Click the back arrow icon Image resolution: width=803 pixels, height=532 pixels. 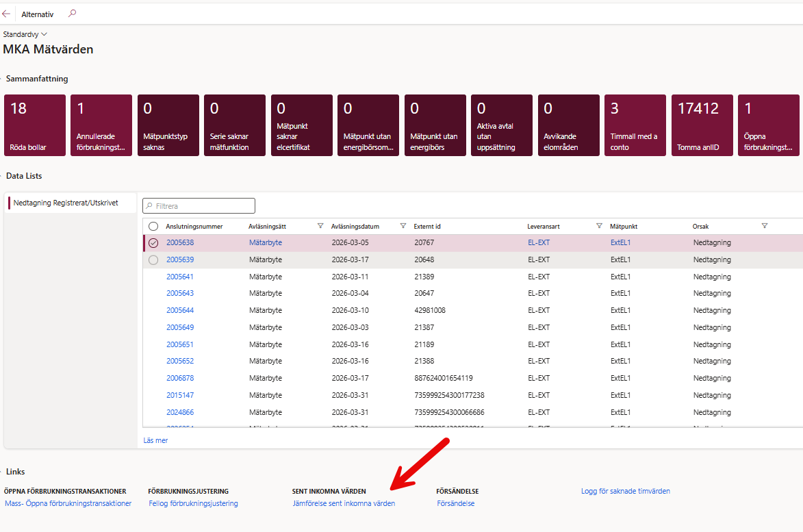pos(6,14)
